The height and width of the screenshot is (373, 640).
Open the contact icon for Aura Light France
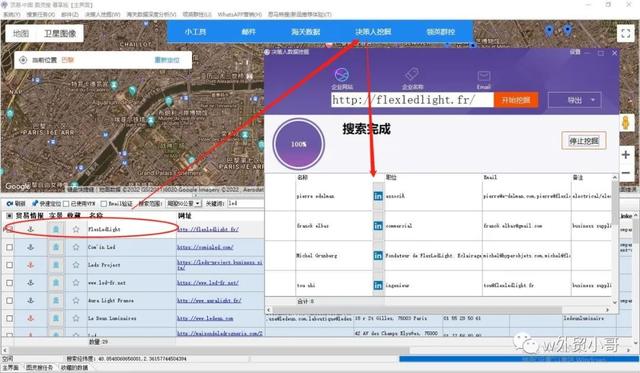click(x=56, y=300)
